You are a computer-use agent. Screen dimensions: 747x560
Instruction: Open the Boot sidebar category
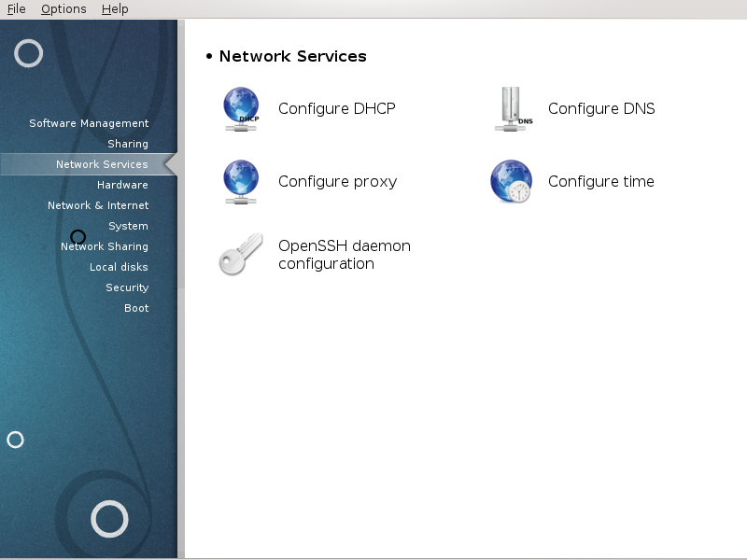(x=136, y=308)
